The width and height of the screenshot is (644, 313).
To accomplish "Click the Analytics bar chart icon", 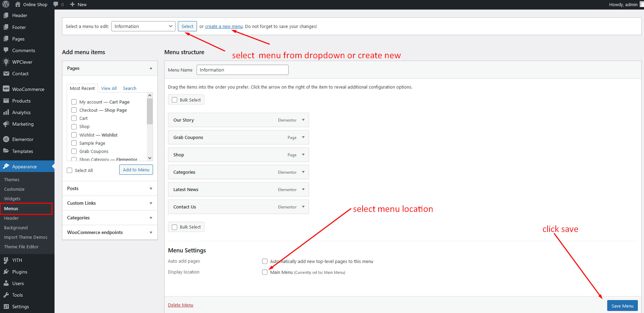I will [x=6, y=112].
